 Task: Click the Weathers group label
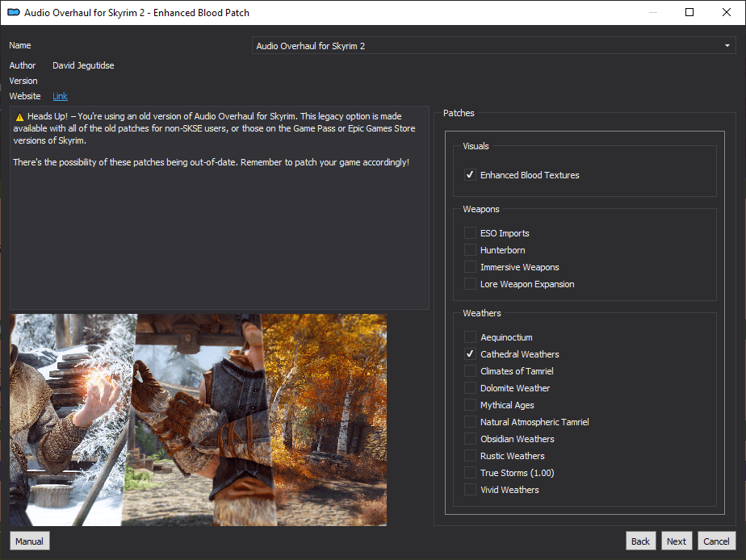[482, 313]
